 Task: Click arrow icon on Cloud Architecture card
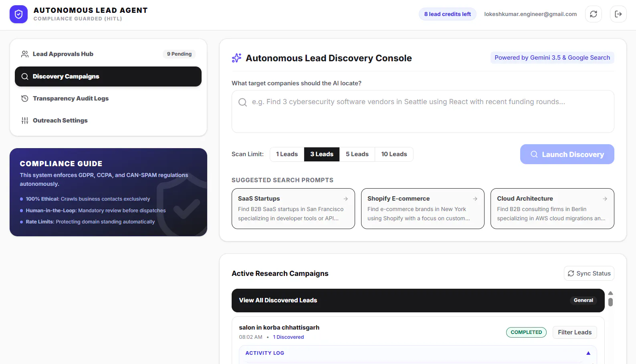(x=605, y=199)
